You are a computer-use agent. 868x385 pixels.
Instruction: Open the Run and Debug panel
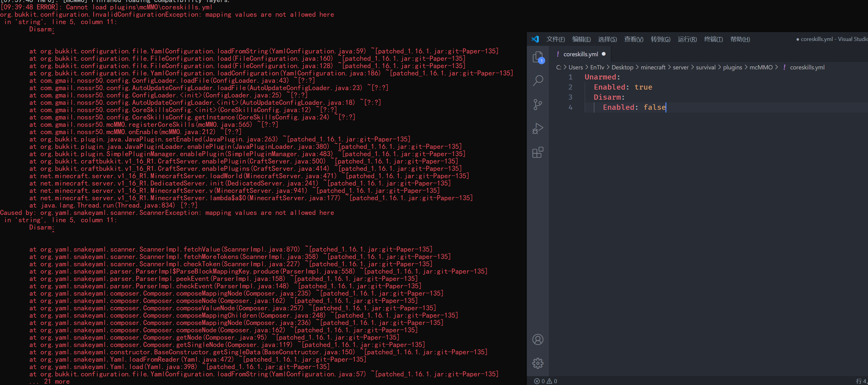pyautogui.click(x=538, y=128)
